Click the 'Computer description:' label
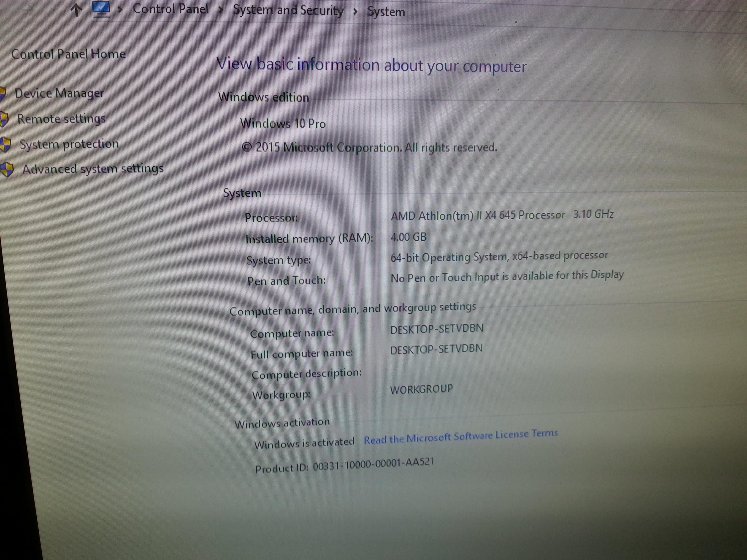 (x=306, y=374)
